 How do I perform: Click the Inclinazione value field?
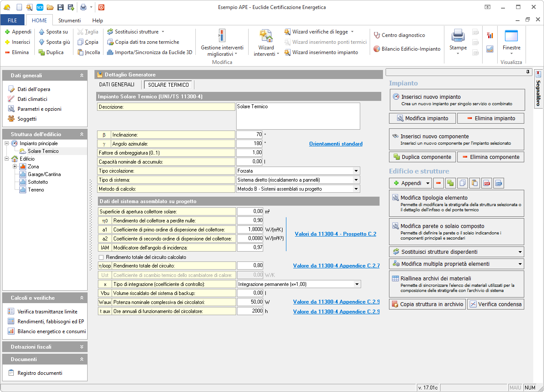click(x=249, y=135)
